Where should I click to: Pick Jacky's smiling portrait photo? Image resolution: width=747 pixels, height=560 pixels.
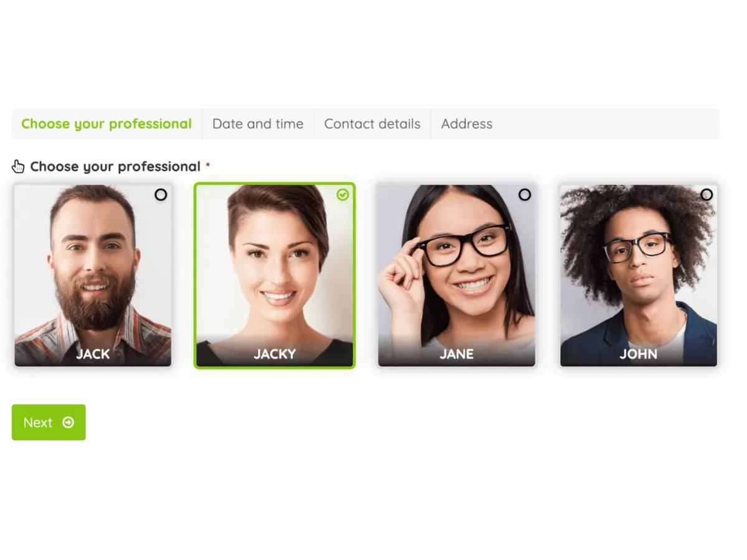click(x=275, y=275)
